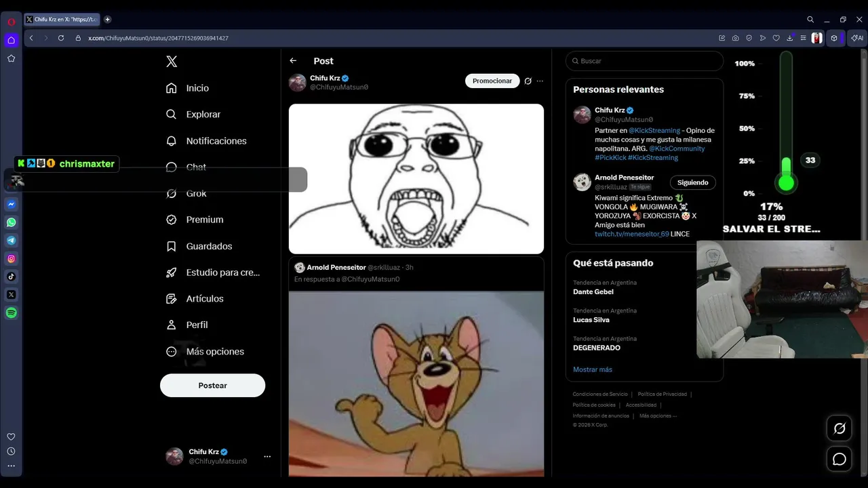
Task: Go back with the Post arrow
Action: click(293, 61)
